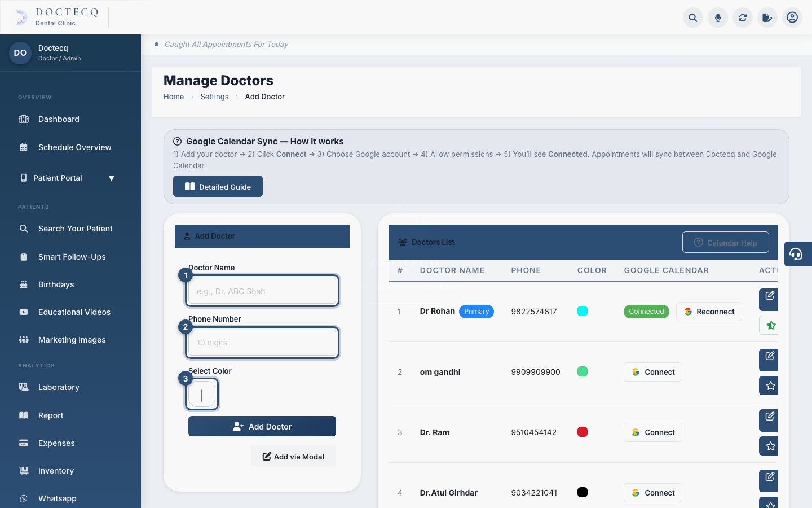This screenshot has height=508, width=812.
Task: Click the Doctecq logo
Action: click(x=56, y=17)
